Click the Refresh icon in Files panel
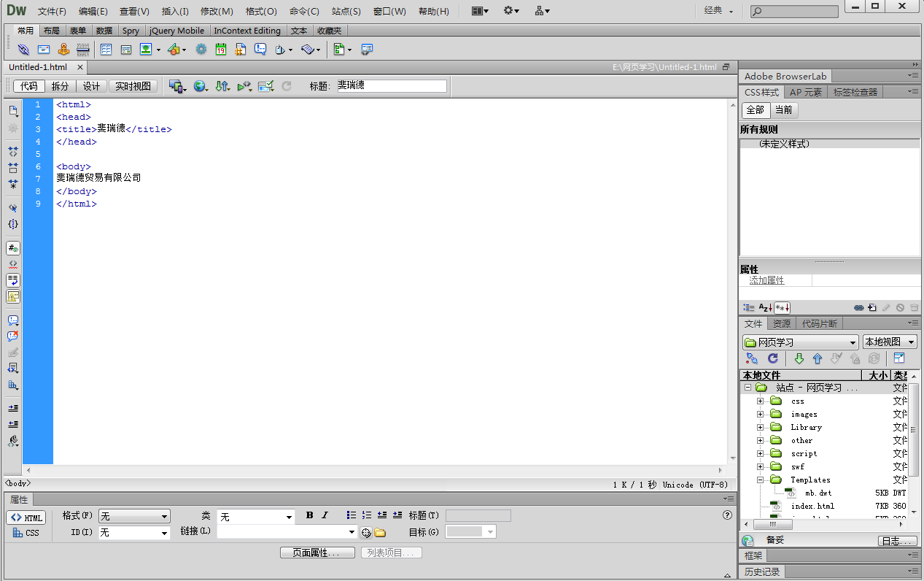This screenshot has width=924, height=581. (x=772, y=358)
